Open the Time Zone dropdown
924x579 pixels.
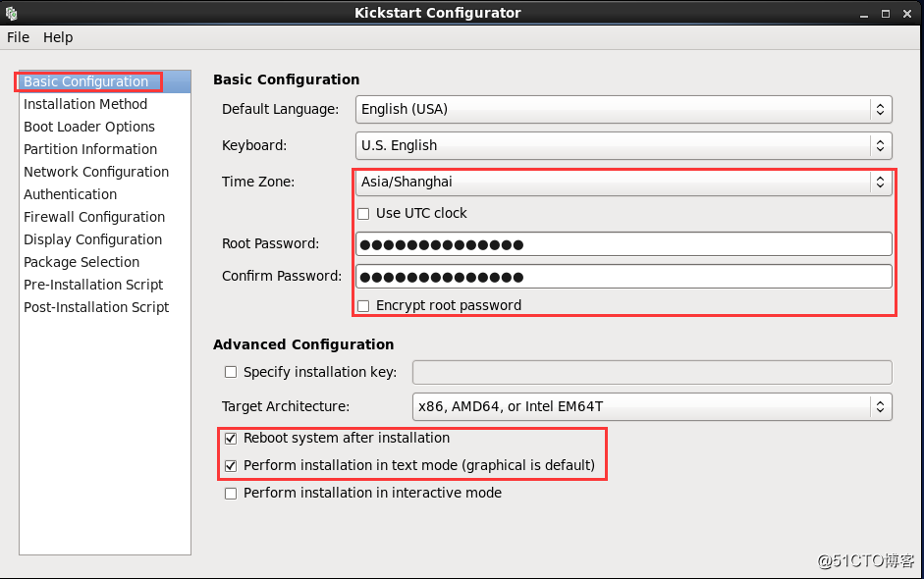click(x=624, y=182)
